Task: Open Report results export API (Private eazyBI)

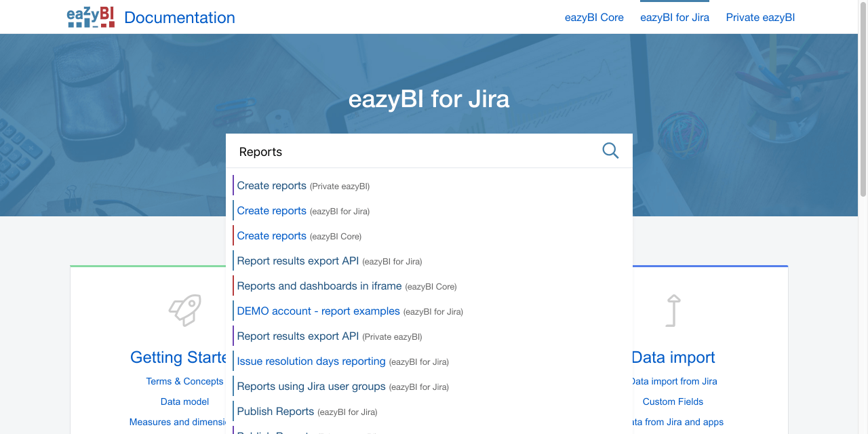Action: (330, 336)
